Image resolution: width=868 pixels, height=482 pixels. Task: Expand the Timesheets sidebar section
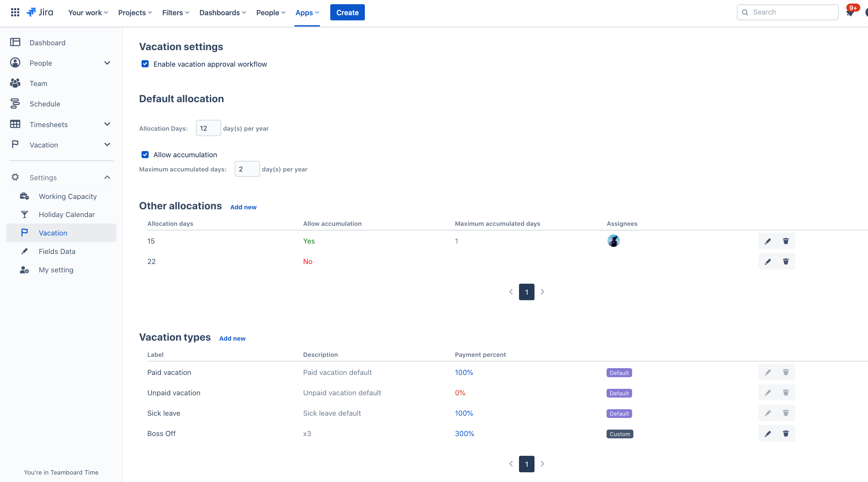click(x=107, y=125)
